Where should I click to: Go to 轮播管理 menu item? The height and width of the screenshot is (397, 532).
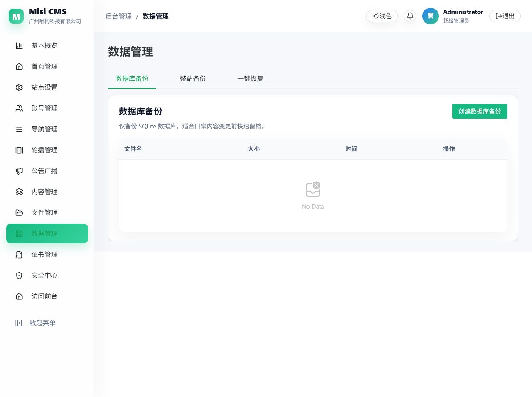pos(47,150)
